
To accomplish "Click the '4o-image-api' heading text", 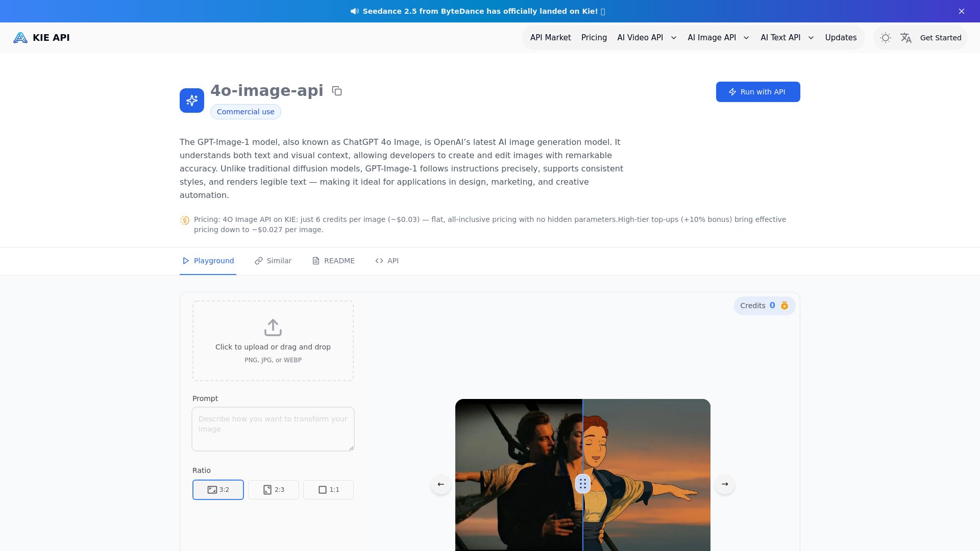I will pyautogui.click(x=267, y=90).
